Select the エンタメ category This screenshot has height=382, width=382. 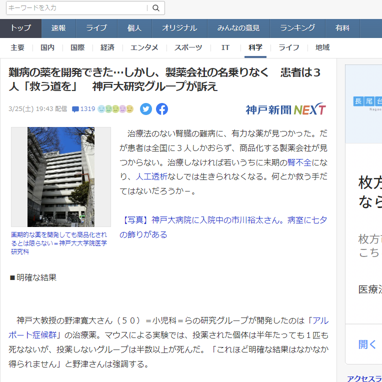pyautogui.click(x=144, y=48)
